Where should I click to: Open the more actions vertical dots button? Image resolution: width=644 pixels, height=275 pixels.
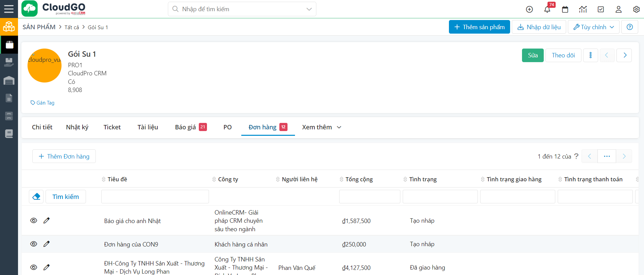pos(591,55)
